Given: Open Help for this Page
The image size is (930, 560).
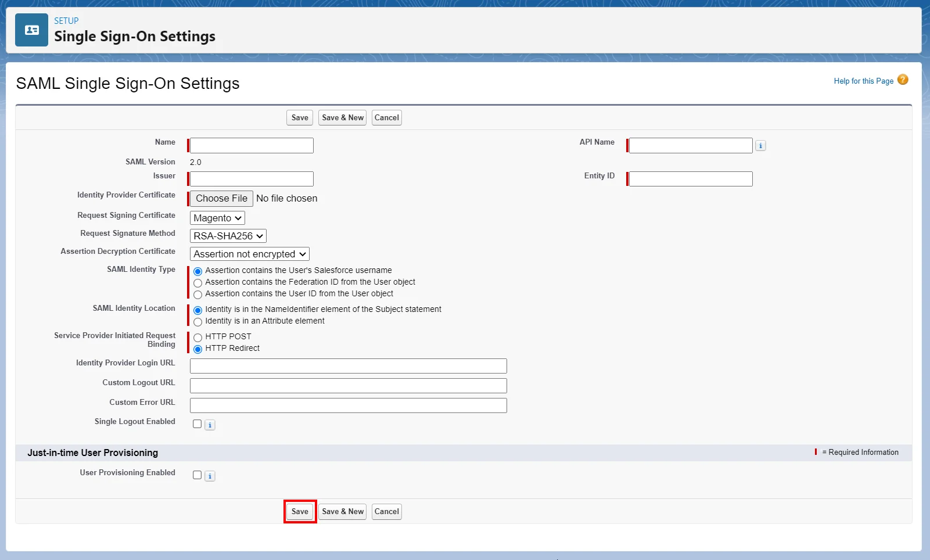Looking at the screenshot, I should click(863, 81).
